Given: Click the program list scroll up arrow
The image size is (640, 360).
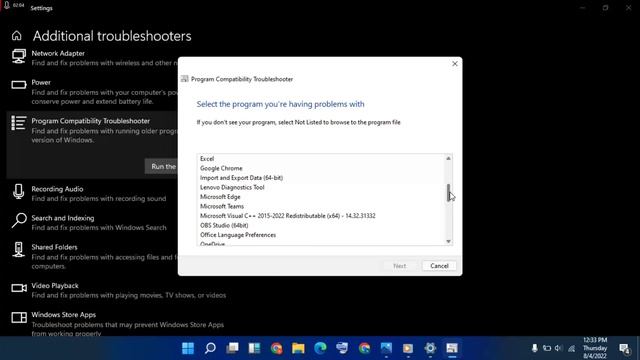Looking at the screenshot, I should tap(449, 158).
